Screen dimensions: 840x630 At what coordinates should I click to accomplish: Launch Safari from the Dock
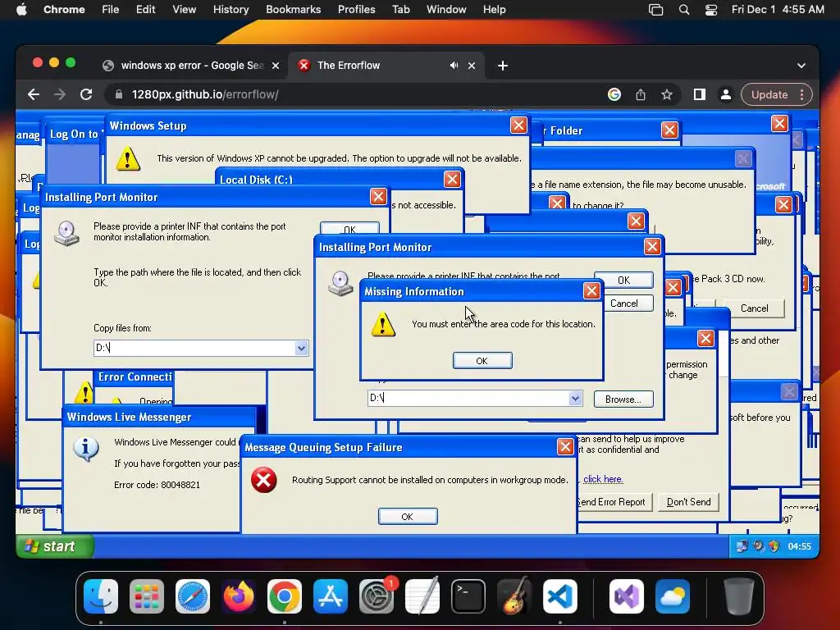tap(192, 596)
